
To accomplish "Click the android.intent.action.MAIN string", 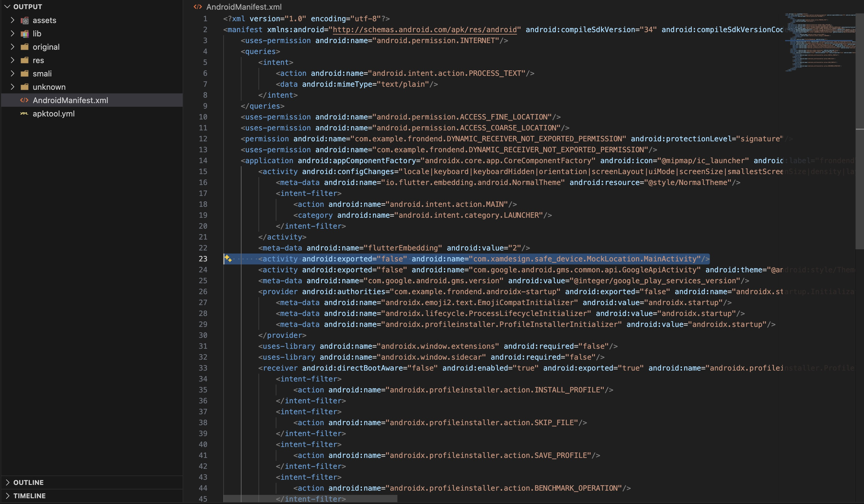I will click(447, 205).
